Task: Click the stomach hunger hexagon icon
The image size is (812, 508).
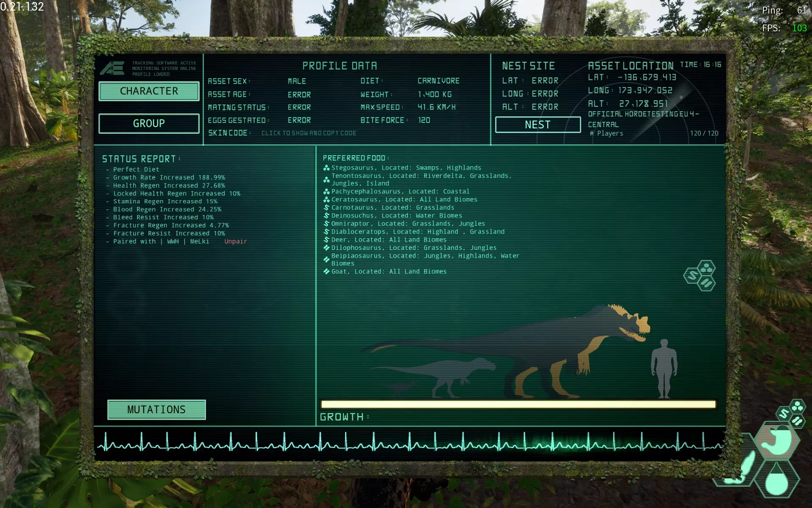Action: coord(776,441)
